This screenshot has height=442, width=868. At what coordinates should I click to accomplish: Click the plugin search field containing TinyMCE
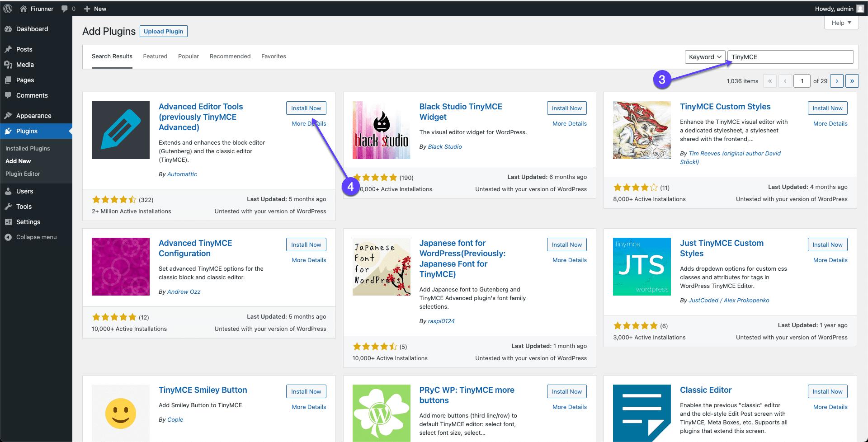pos(790,57)
